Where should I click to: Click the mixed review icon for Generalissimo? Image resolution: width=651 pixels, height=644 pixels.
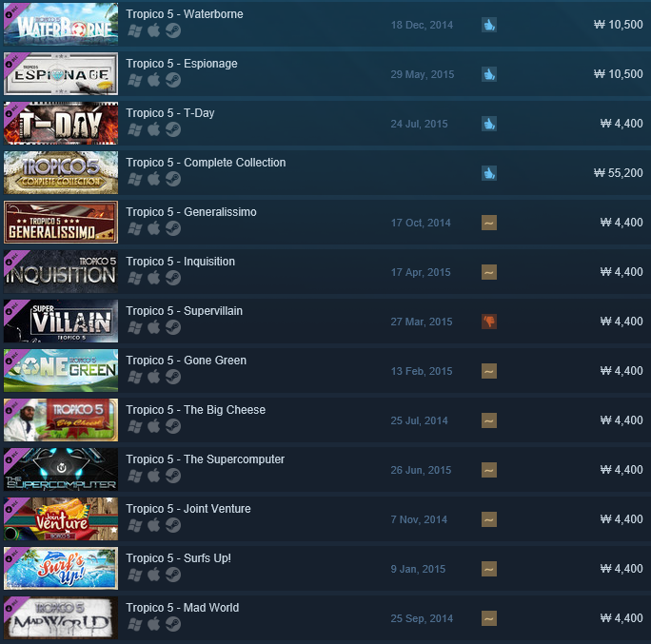489,223
